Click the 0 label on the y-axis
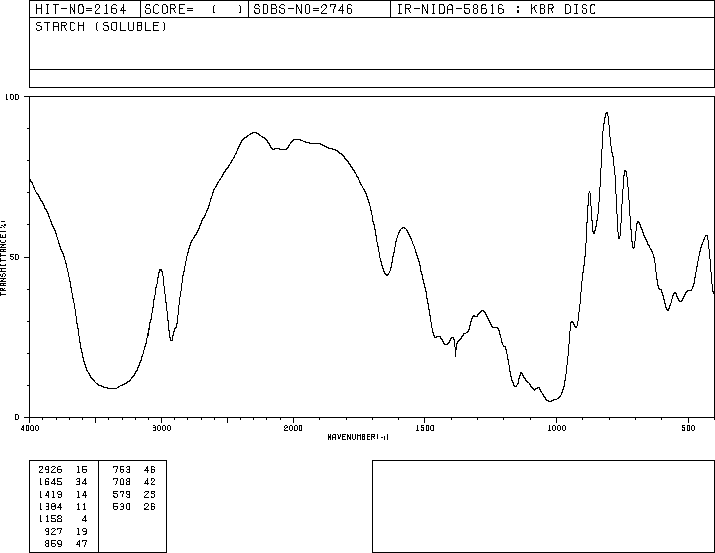This screenshot has height=553, width=715. point(17,417)
